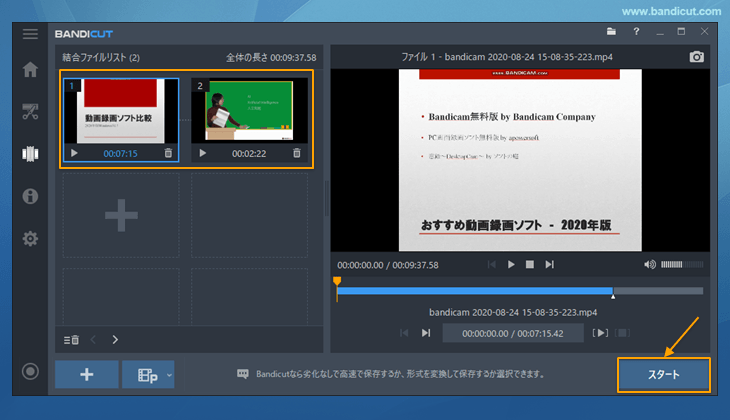Play clip 1 in the join list
Viewport: 730px width, 420px height.
tap(74, 153)
